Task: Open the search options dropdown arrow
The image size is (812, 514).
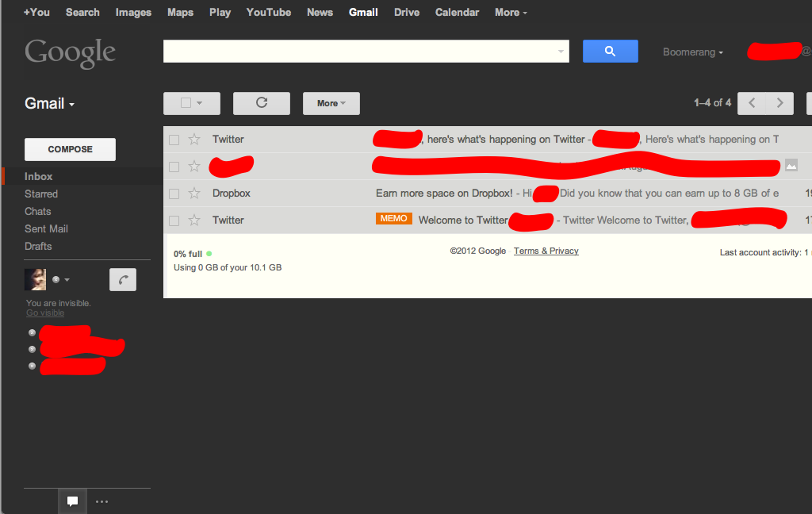Action: 561,52
